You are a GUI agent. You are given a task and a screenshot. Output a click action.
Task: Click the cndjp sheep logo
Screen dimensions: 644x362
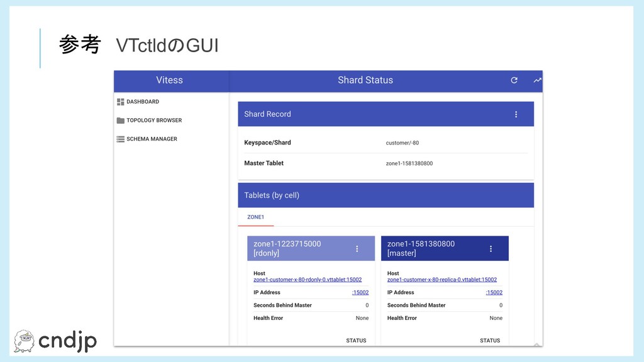point(24,341)
